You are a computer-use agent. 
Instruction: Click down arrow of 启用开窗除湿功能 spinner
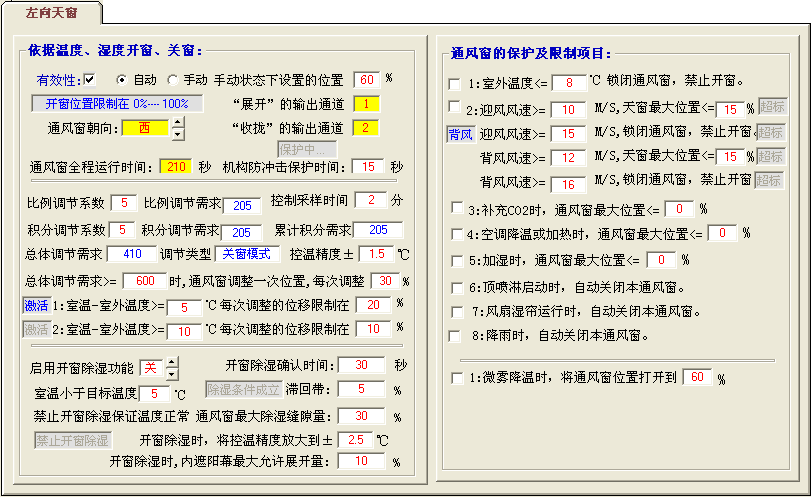coord(170,374)
